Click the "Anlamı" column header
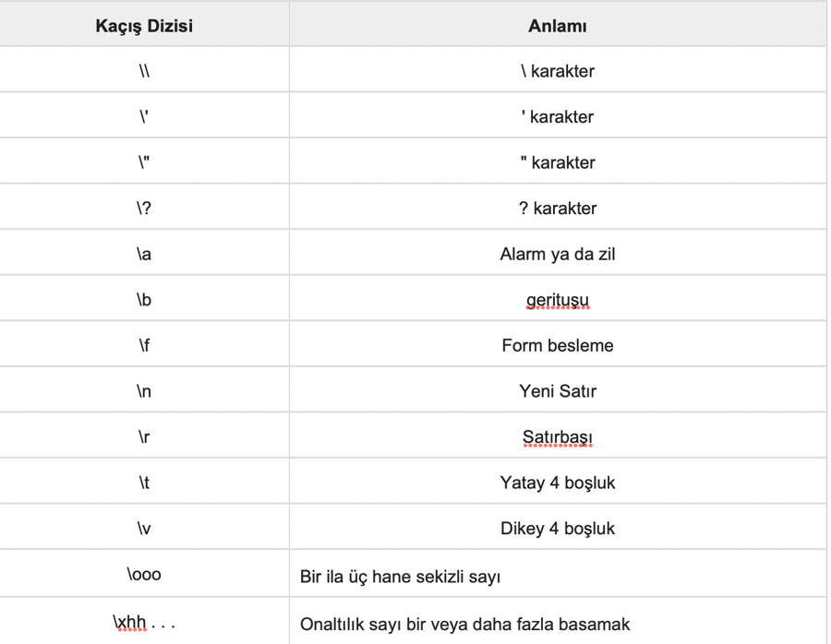The image size is (831, 644). [557, 26]
